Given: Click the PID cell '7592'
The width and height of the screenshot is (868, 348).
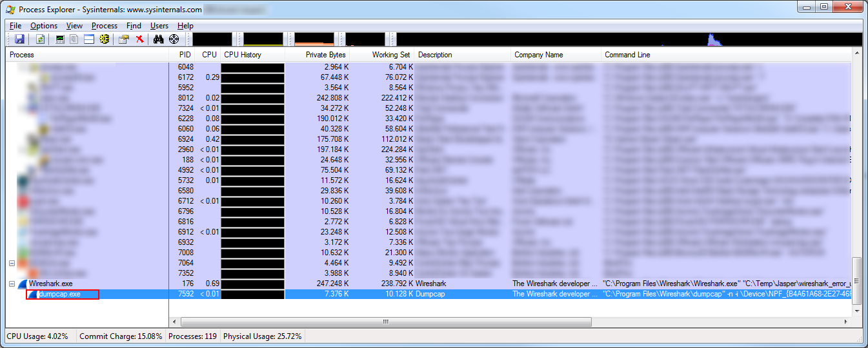Looking at the screenshot, I should click(185, 294).
